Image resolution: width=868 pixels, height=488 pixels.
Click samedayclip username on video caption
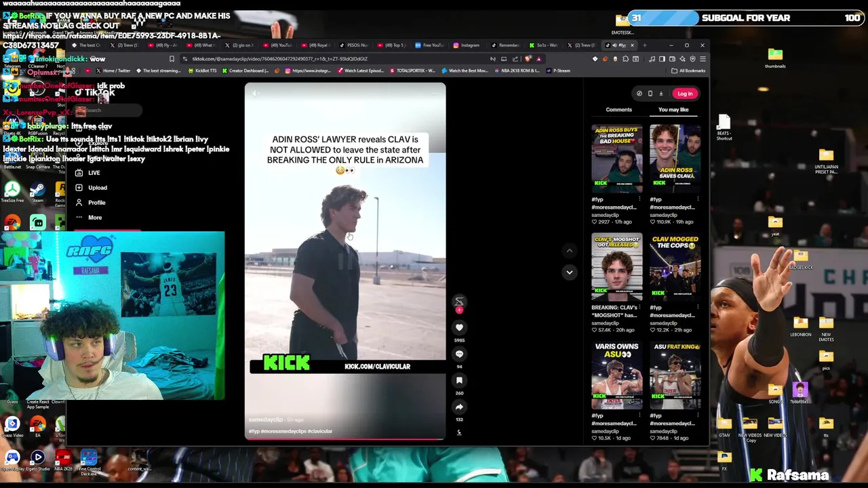point(266,420)
